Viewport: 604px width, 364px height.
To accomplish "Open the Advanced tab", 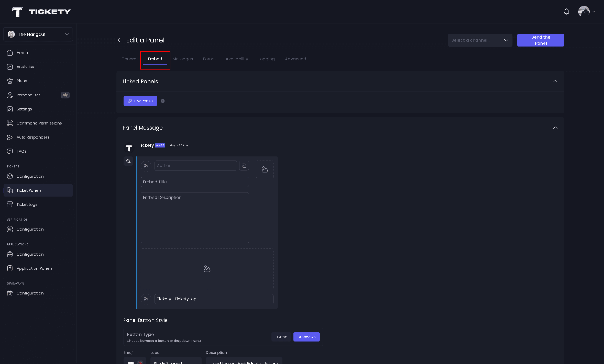I will click(x=295, y=59).
